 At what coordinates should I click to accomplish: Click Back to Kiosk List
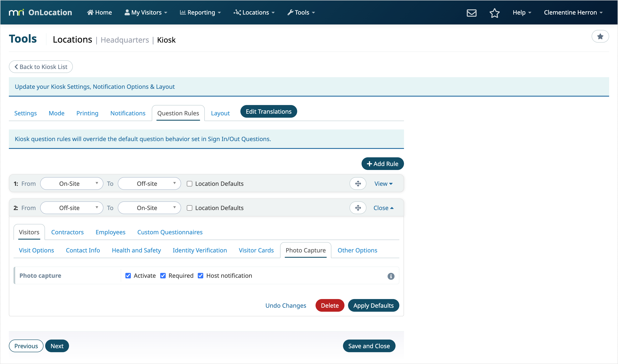[41, 67]
